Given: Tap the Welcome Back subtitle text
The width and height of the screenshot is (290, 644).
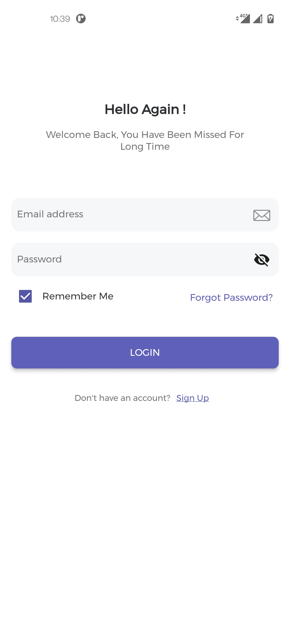Looking at the screenshot, I should pyautogui.click(x=145, y=140).
